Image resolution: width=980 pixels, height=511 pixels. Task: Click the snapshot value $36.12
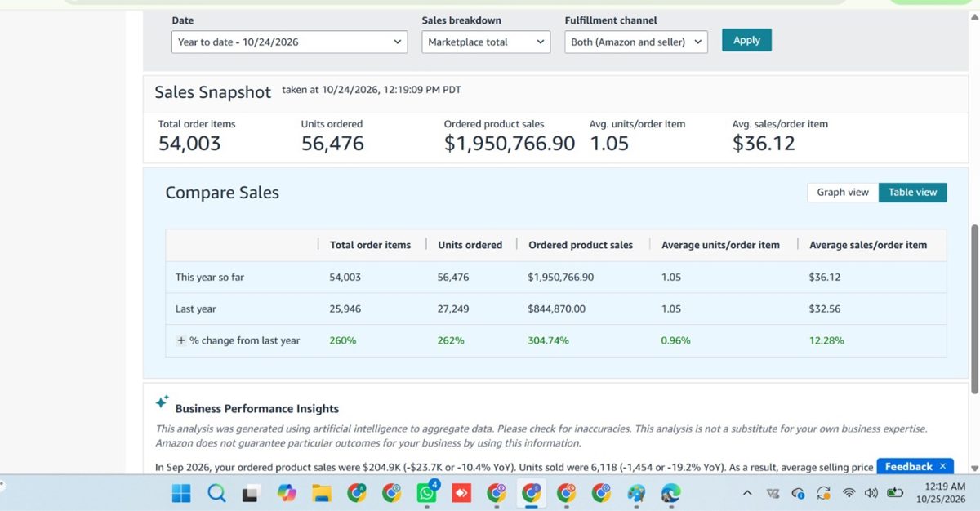point(764,144)
